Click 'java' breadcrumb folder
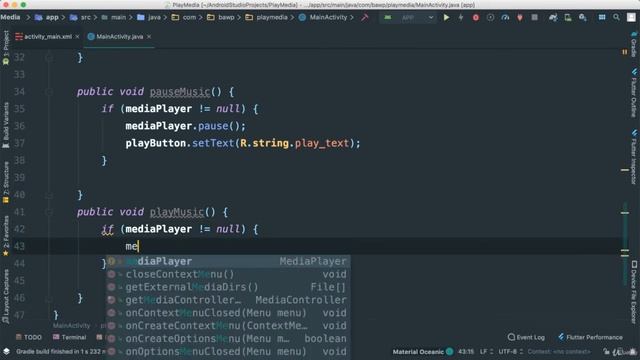This screenshot has width=640, height=360. [x=149, y=18]
